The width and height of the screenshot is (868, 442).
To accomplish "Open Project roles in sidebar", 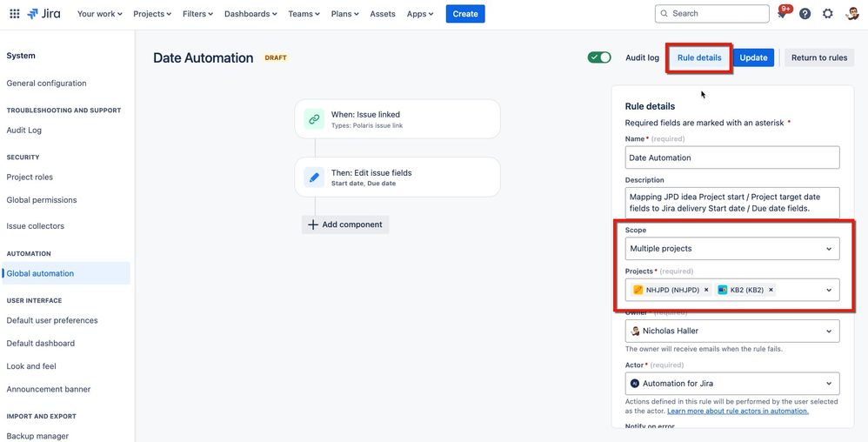I will (x=30, y=177).
